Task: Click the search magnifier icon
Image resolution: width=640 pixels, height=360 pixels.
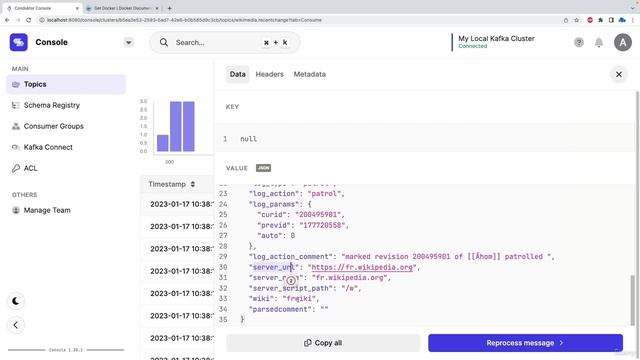Action: click(x=164, y=42)
